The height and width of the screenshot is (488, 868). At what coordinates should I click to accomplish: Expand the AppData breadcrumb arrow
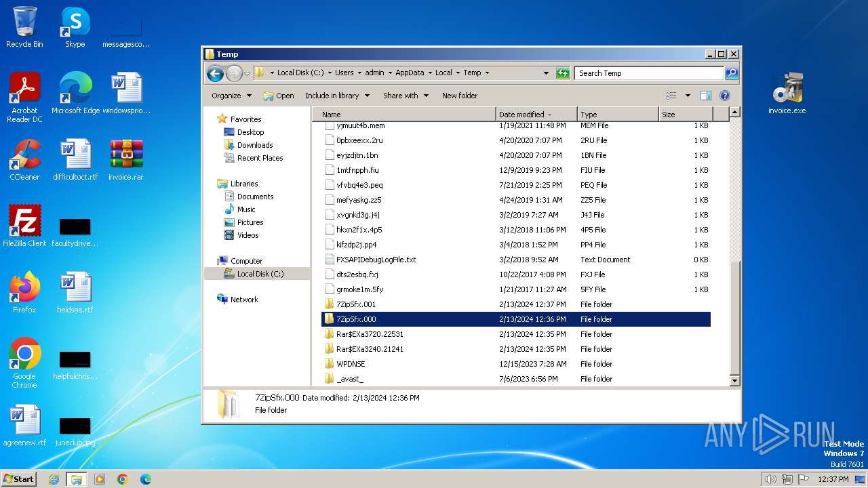coord(430,73)
